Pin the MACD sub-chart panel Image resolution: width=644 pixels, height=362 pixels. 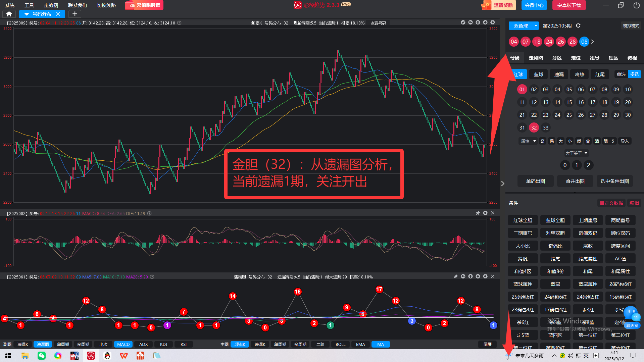pos(478,213)
